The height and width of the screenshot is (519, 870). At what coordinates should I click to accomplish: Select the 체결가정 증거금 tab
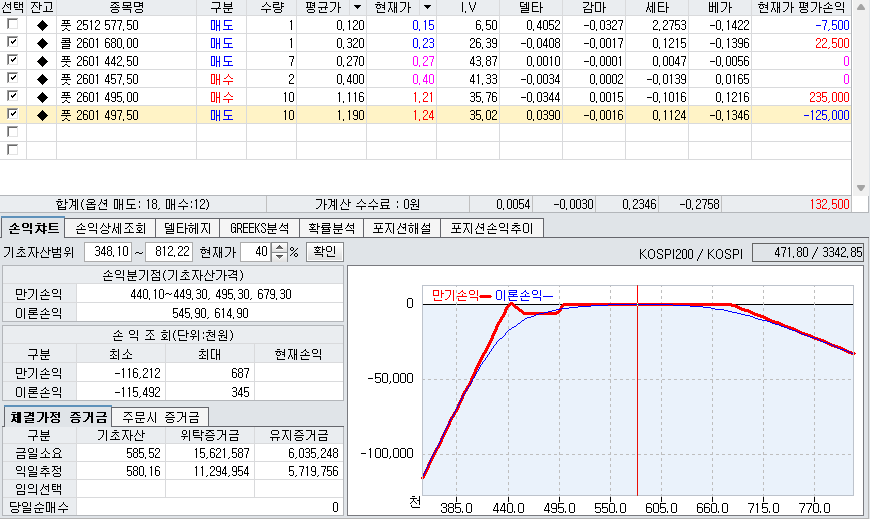58,417
